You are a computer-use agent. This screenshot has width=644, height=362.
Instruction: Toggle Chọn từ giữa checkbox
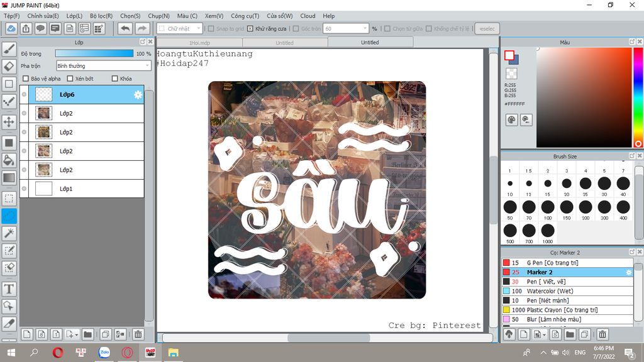[x=387, y=29]
